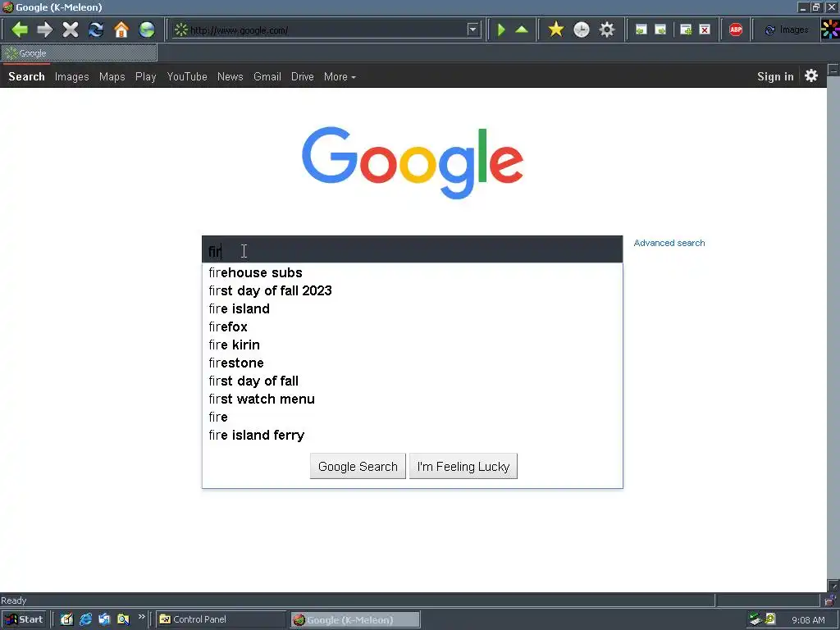Click the taskbar clock 9:08 AM
840x630 pixels.
(808, 620)
